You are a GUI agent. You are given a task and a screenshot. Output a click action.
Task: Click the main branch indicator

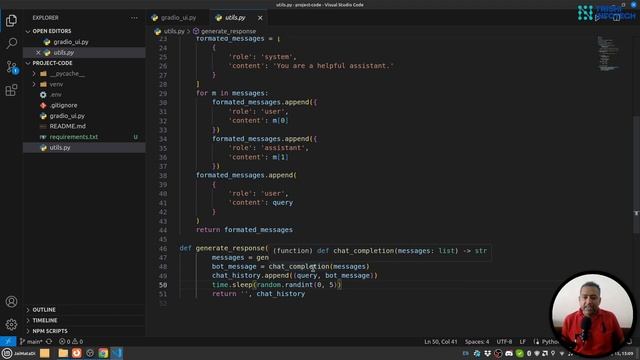(31, 342)
